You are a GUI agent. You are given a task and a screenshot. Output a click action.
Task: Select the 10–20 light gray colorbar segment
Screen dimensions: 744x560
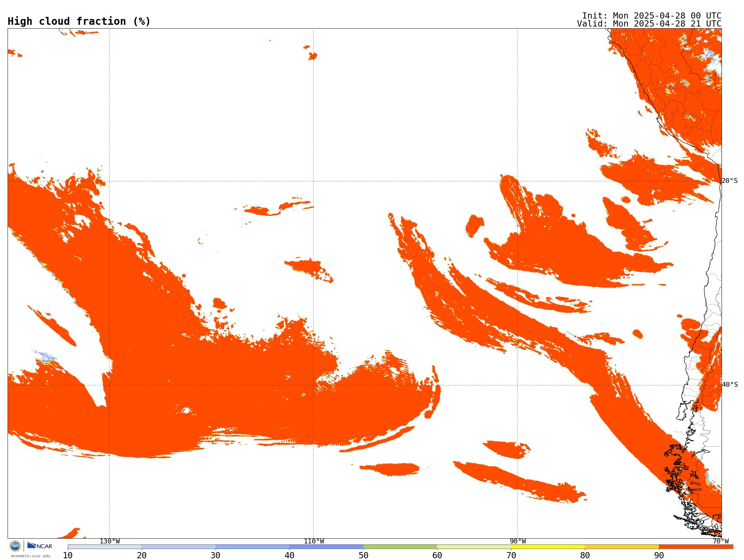coord(105,547)
